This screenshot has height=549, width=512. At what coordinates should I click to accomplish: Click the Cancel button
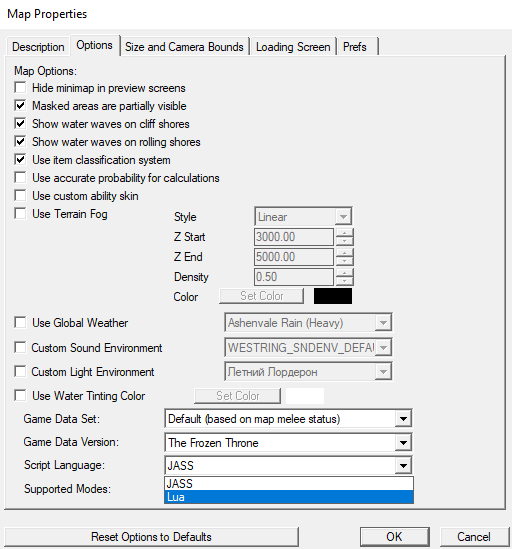tap(474, 537)
